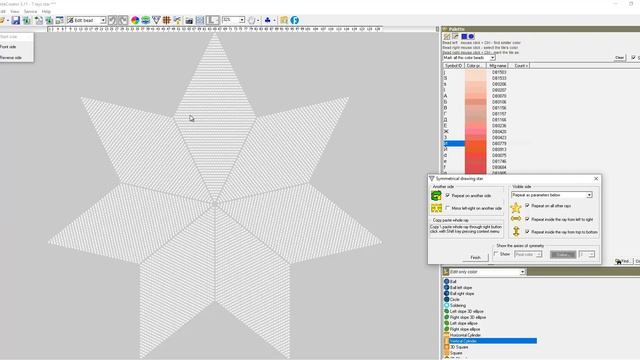Select the 3D Square shape

pyautogui.click(x=459, y=347)
